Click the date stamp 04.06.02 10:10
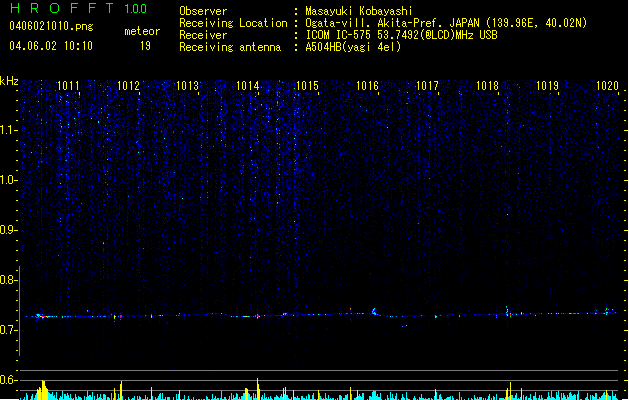Screen dimensions: 629x400 click(x=51, y=46)
